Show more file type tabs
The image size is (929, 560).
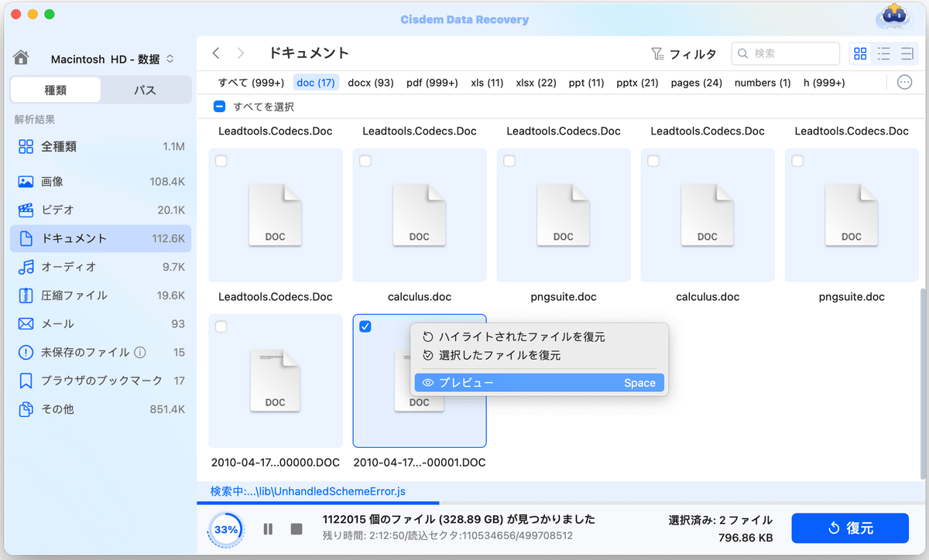coord(904,83)
